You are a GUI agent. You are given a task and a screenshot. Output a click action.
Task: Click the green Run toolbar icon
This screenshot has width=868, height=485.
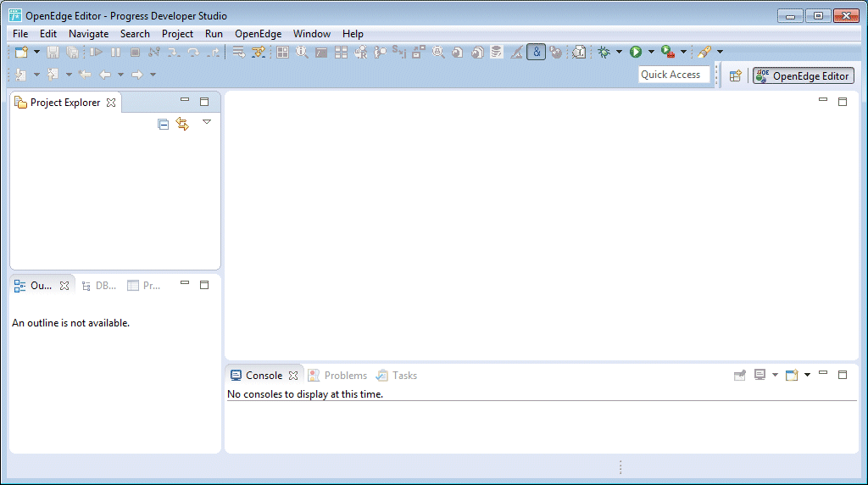coord(636,52)
